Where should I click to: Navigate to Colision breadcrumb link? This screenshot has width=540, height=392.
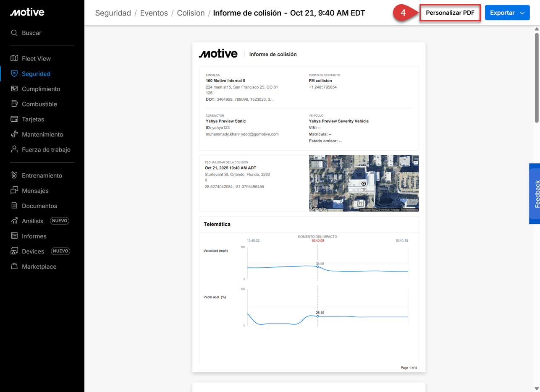click(x=191, y=13)
